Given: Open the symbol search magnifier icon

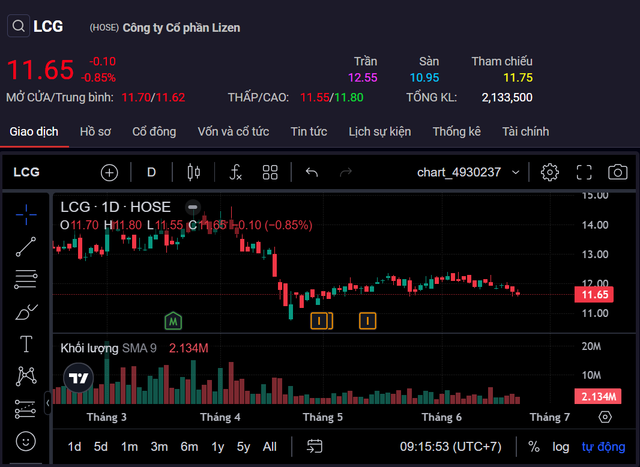Looking at the screenshot, I should (18, 27).
